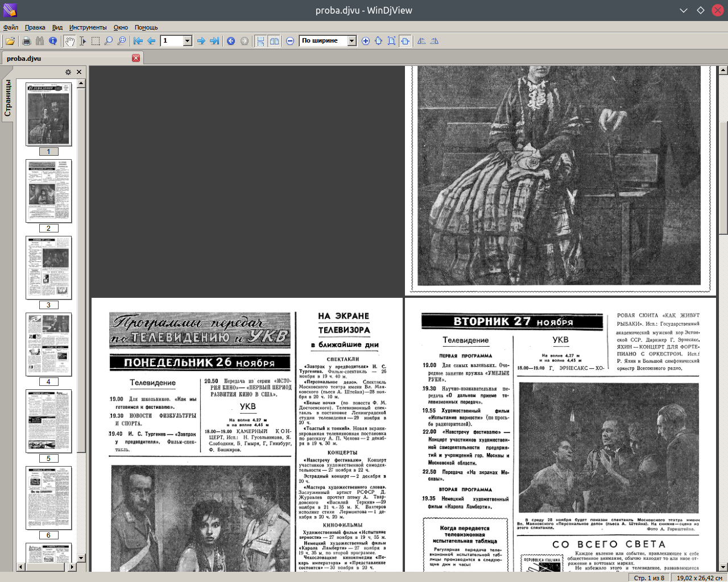Toggle continuous page layout
The image size is (728, 582).
click(x=260, y=41)
